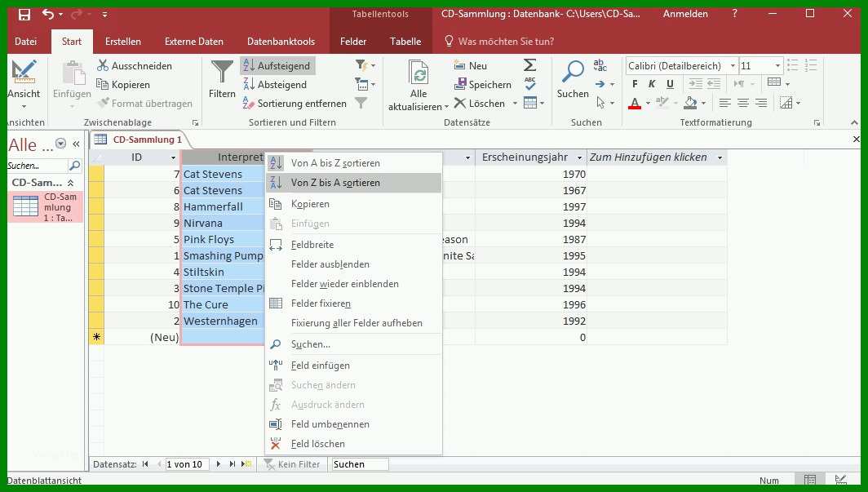
Task: Choose Feld löschen in the context menu
Action: 354,444
